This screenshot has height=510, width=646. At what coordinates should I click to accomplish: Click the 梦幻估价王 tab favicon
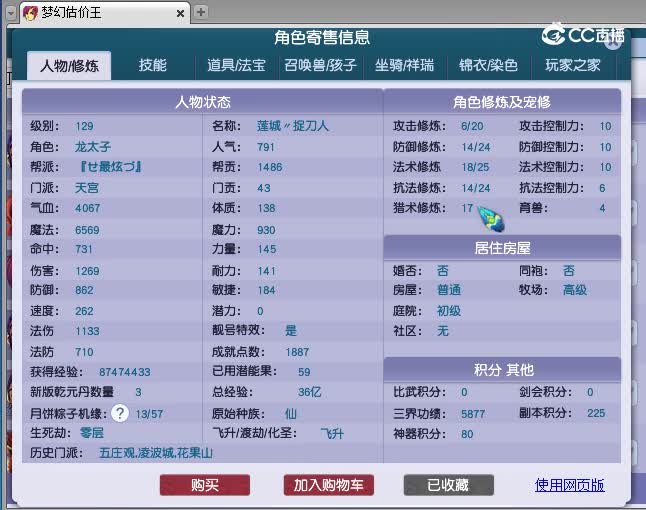[30, 13]
